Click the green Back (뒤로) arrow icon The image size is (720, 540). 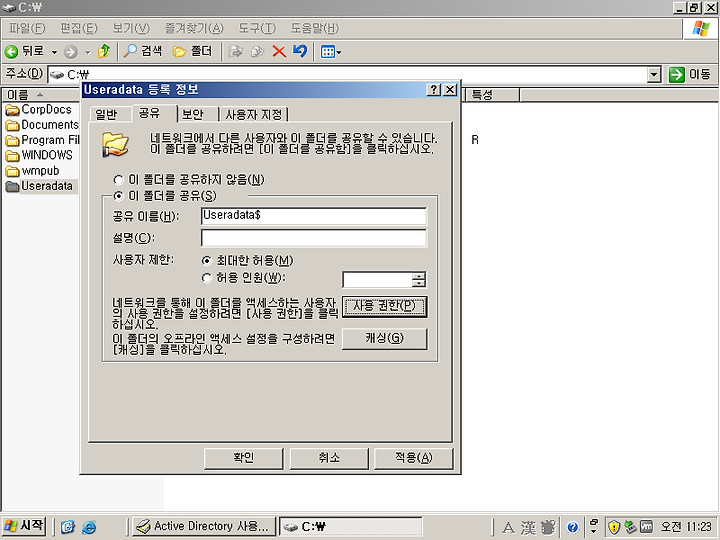pyautogui.click(x=11, y=51)
